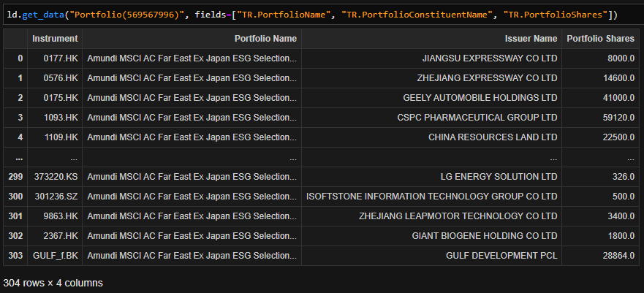Click issuer GEELY AUTOMOBILE HOLDINGS LTD

point(480,98)
